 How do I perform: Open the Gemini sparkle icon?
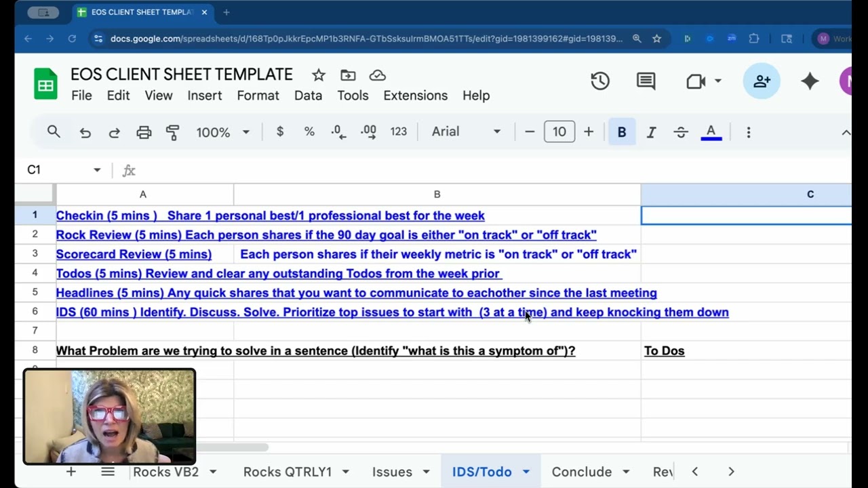pyautogui.click(x=810, y=81)
